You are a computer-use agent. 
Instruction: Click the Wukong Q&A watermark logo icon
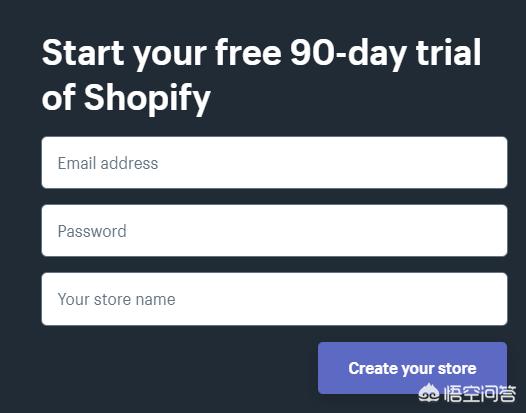click(429, 393)
